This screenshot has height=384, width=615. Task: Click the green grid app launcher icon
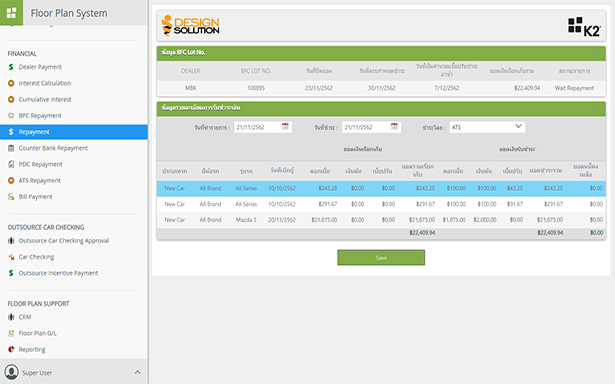click(11, 13)
